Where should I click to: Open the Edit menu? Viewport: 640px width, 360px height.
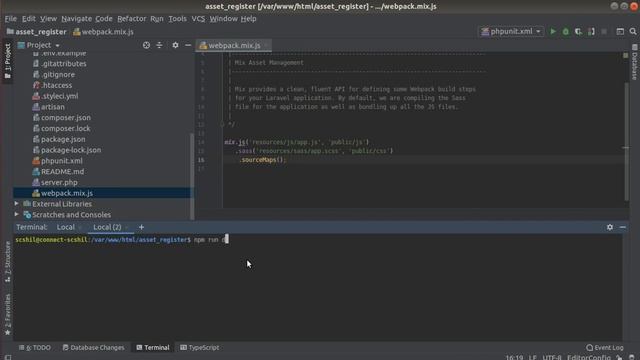tap(29, 19)
